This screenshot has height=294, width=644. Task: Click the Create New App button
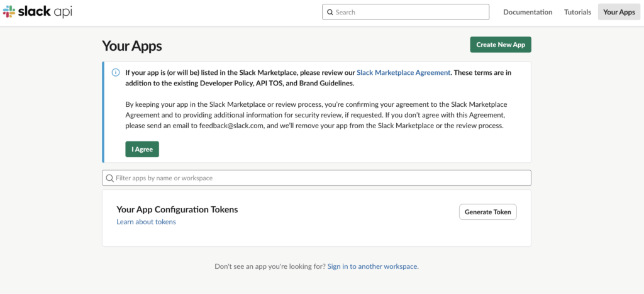click(501, 45)
